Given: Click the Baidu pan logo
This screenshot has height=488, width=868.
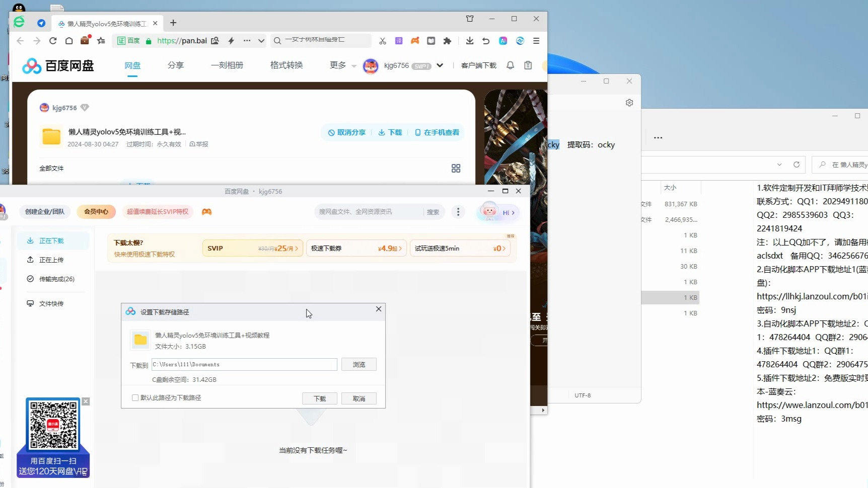Looking at the screenshot, I should pyautogui.click(x=58, y=65).
